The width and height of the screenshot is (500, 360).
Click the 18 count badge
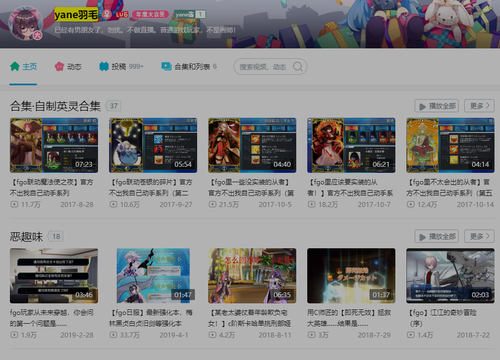(x=56, y=237)
